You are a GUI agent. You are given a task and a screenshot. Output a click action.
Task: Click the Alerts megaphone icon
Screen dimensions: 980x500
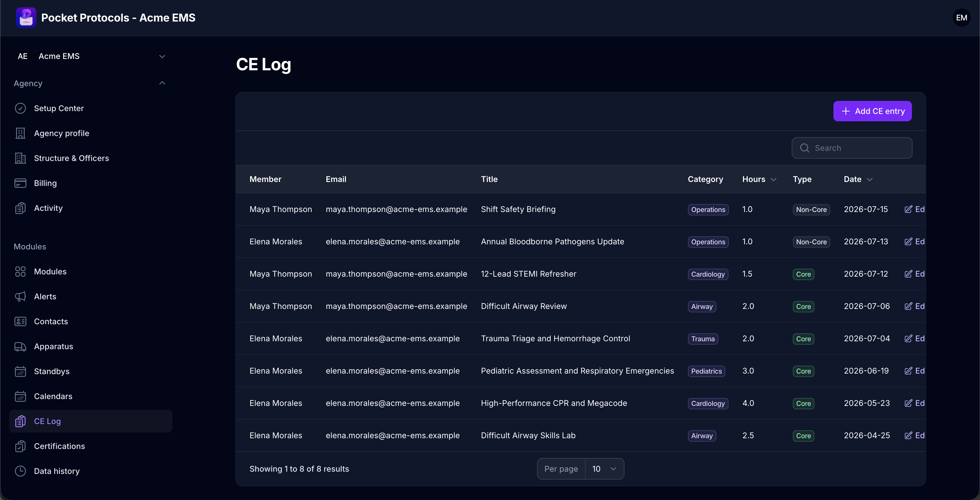point(20,296)
